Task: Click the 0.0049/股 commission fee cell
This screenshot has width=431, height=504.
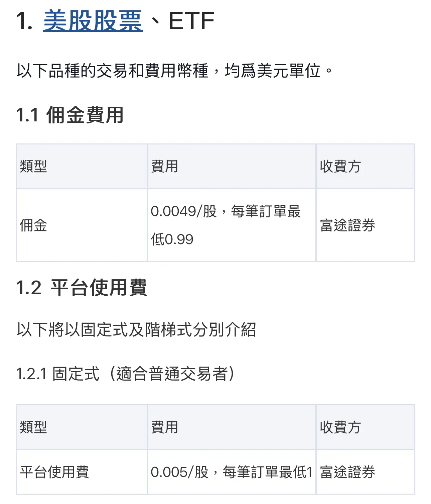Action: (232, 225)
